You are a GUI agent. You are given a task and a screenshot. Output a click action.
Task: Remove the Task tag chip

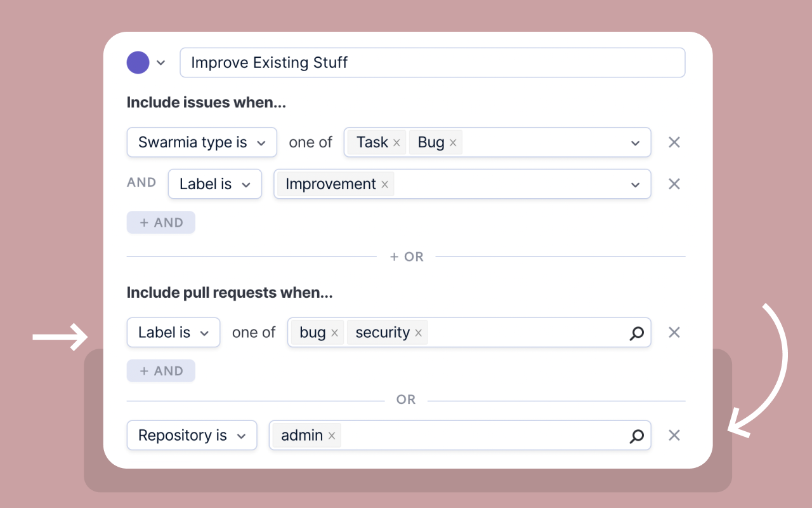(x=396, y=143)
